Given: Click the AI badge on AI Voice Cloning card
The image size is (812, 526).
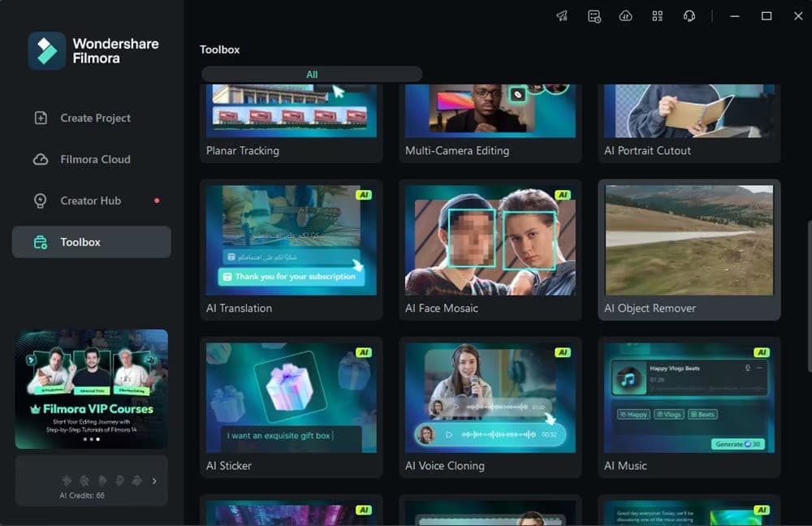Looking at the screenshot, I should [563, 352].
